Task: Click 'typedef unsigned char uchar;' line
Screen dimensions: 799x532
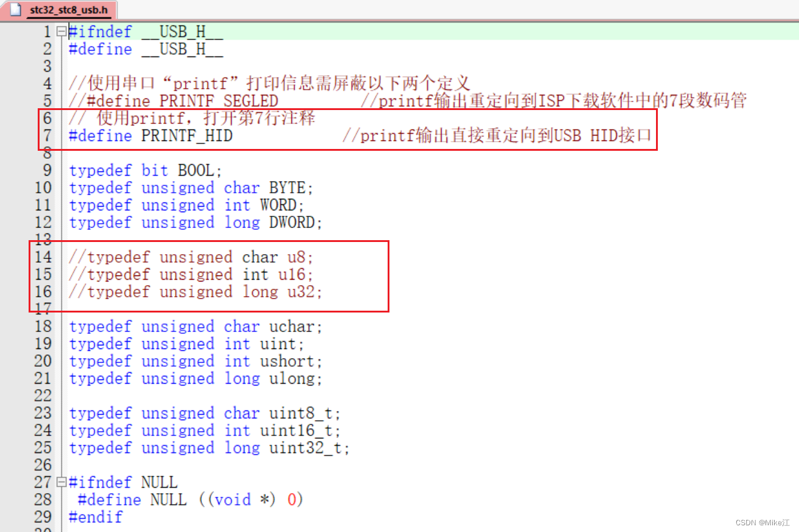Action: click(196, 326)
